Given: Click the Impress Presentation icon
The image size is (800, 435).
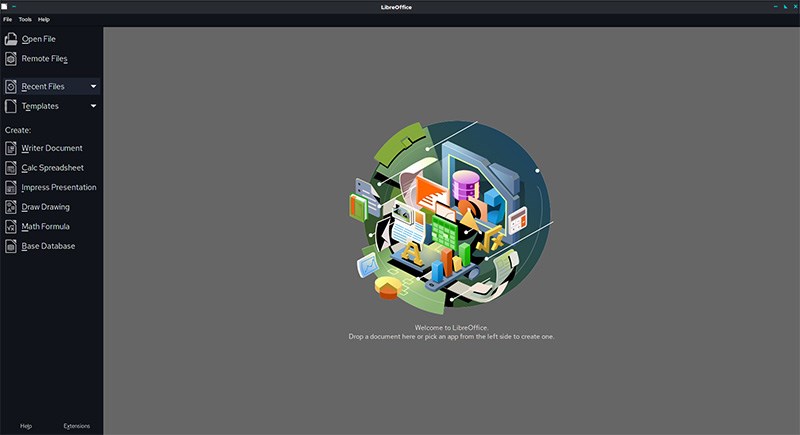Looking at the screenshot, I should [x=11, y=188].
